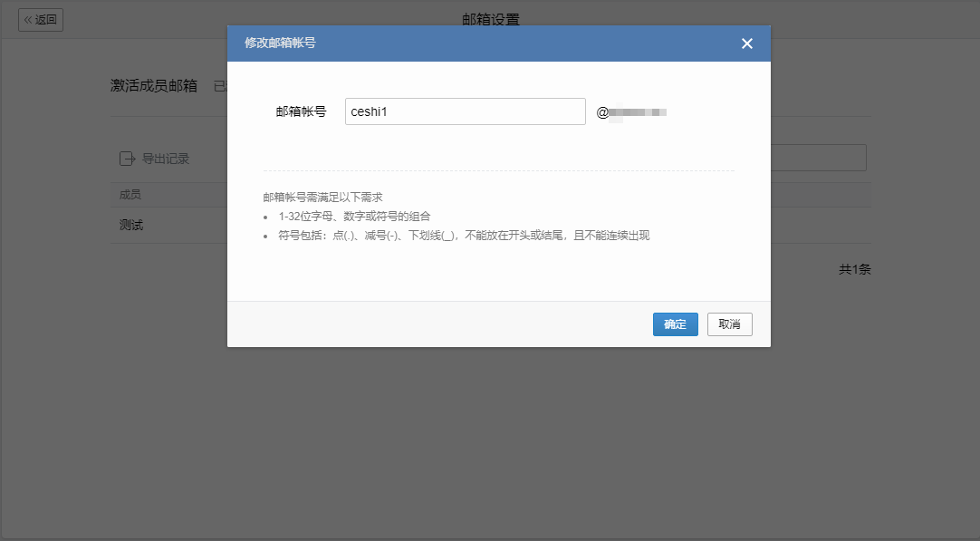Click inside the box containing ceshi1

click(465, 111)
